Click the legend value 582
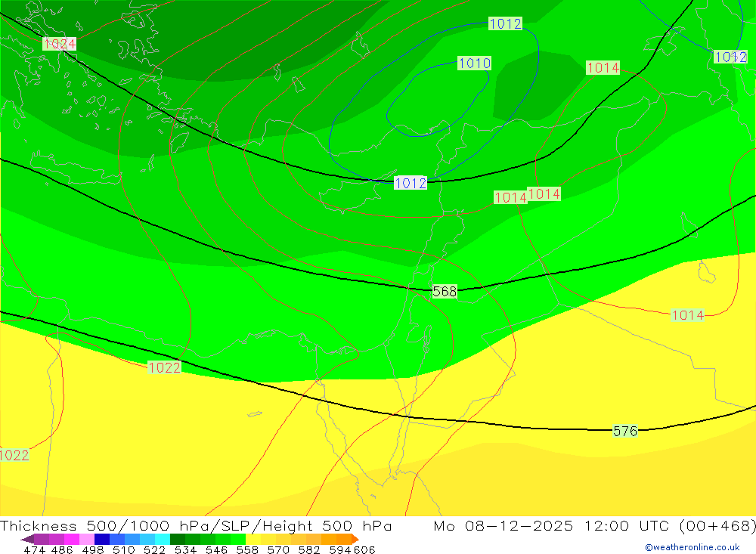Image resolution: width=756 pixels, height=554 pixels. pyautogui.click(x=309, y=549)
